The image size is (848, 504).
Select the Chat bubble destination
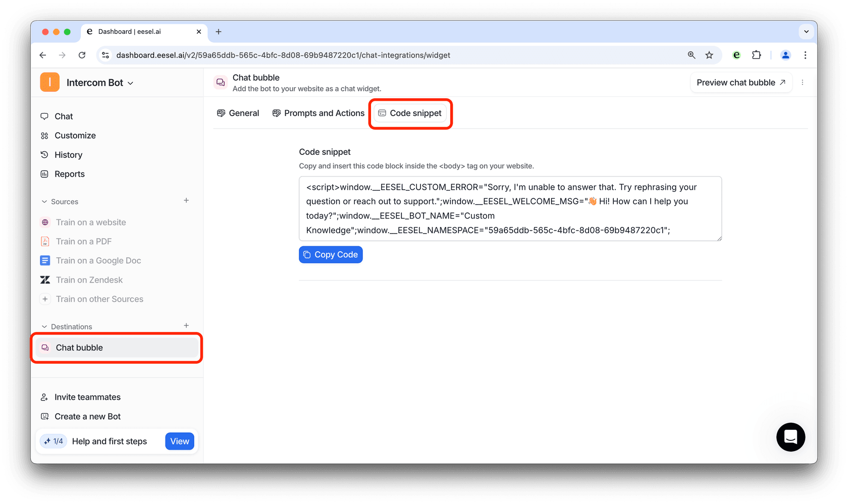(117, 348)
